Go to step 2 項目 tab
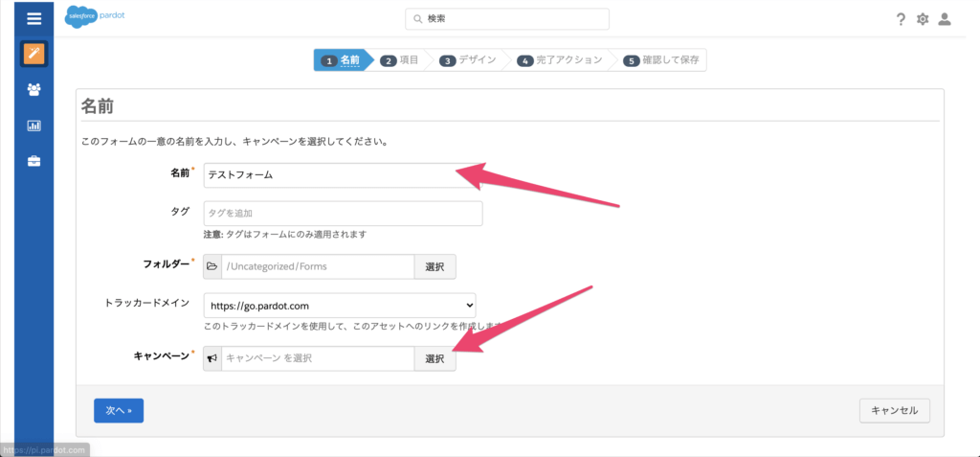 [401, 60]
